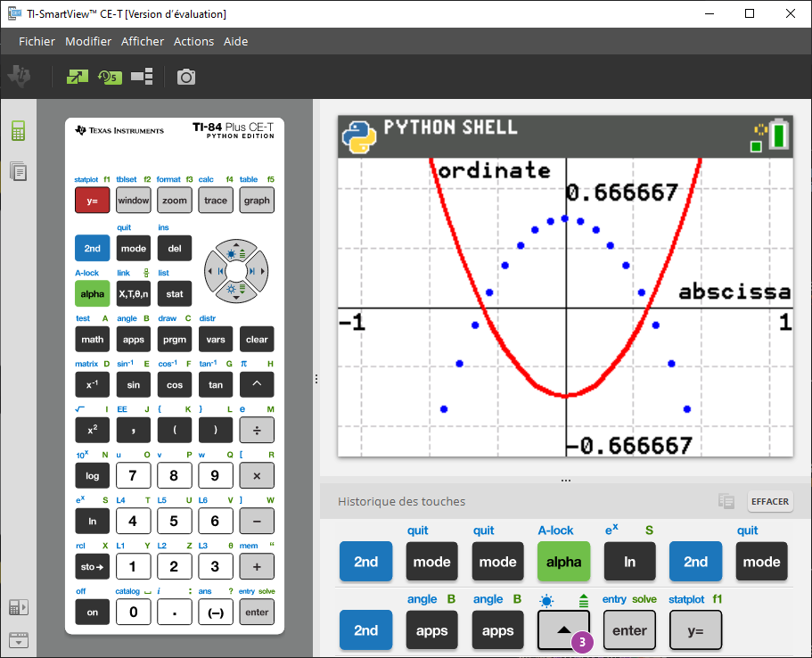Take a screen capture with camera icon
Image resolution: width=812 pixels, height=658 pixels.
[186, 78]
